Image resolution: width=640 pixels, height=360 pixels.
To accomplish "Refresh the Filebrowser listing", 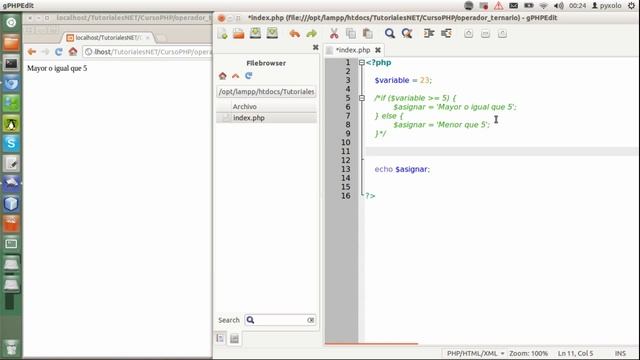I will click(249, 76).
